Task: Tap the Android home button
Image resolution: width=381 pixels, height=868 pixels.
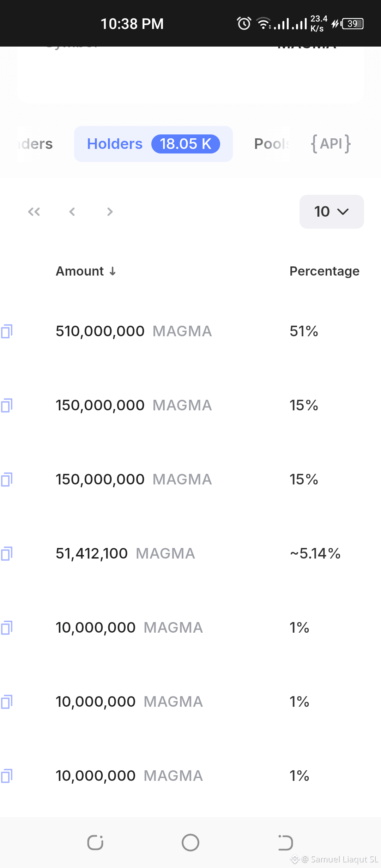Action: (190, 843)
